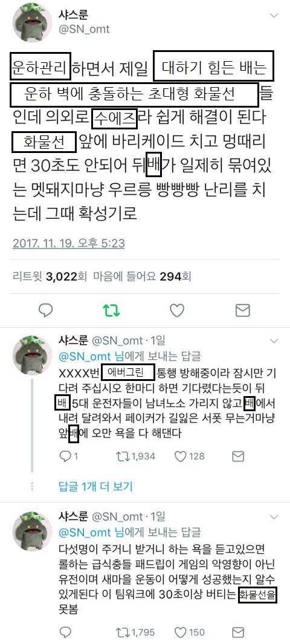Open dropdown arrow on main tweet
Screen dimensions: 290x644
click(274, 15)
